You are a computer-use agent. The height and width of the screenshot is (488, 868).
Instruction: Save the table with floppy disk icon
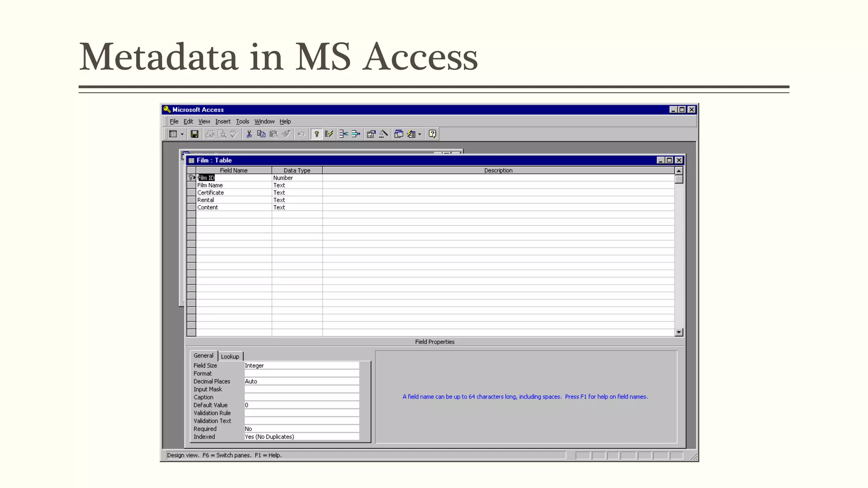coord(195,134)
